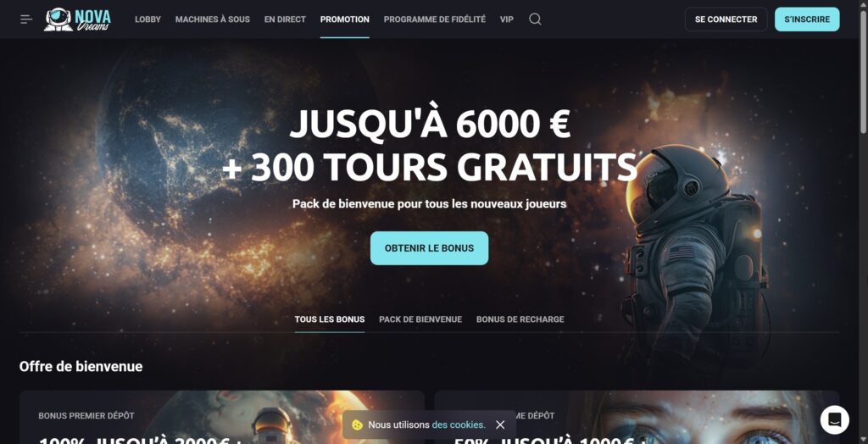Screen dimensions: 868x444
Task: Switch to Bonus de recharge tab
Action: (x=520, y=319)
